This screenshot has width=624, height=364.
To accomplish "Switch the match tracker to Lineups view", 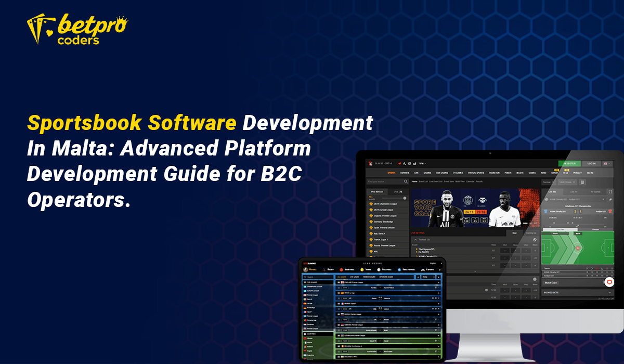I will [x=595, y=229].
